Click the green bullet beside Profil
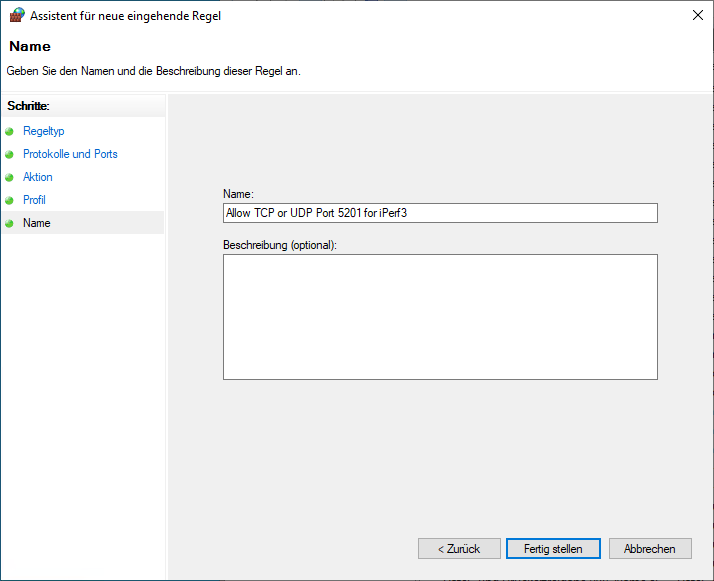 (x=10, y=201)
